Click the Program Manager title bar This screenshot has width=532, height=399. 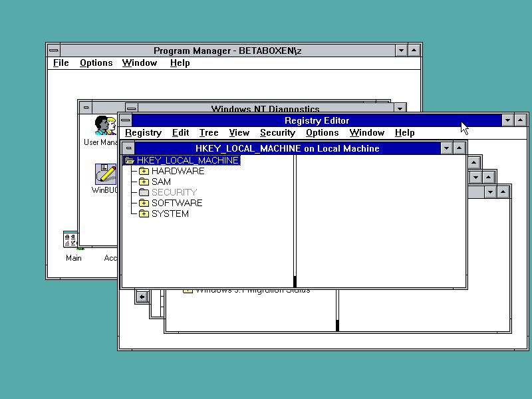(x=227, y=51)
